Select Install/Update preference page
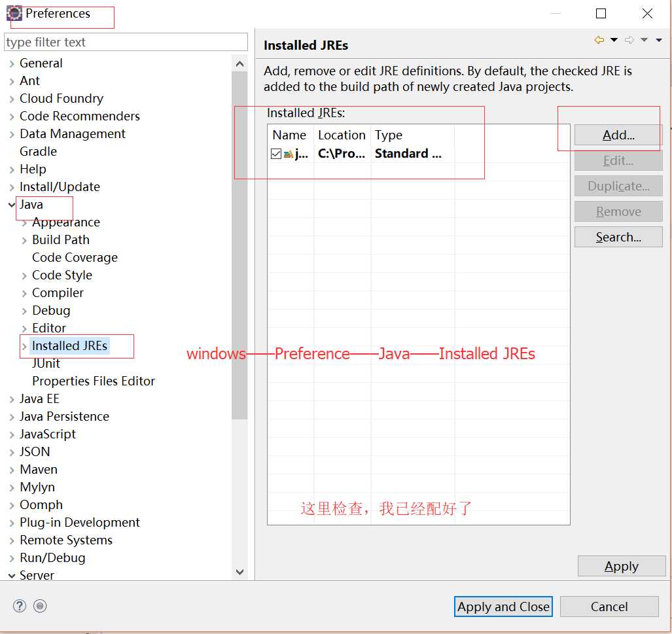 tap(60, 187)
